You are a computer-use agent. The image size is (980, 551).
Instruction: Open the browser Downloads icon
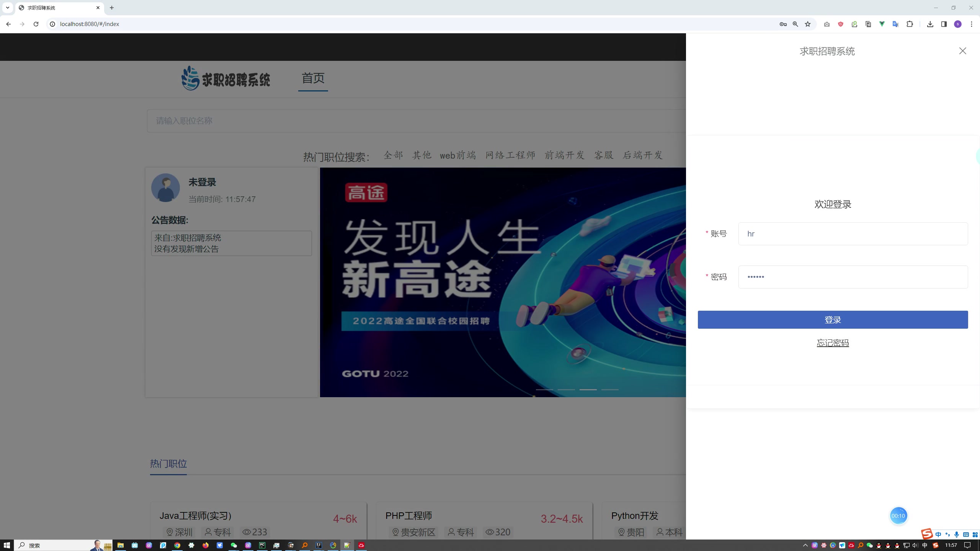tap(930, 24)
